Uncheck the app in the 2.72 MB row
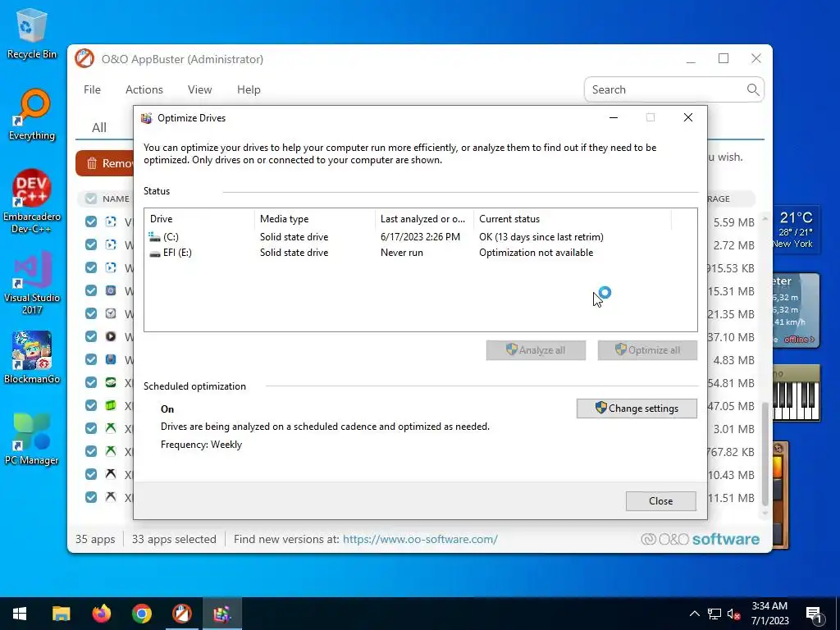The image size is (840, 630). 91,244
